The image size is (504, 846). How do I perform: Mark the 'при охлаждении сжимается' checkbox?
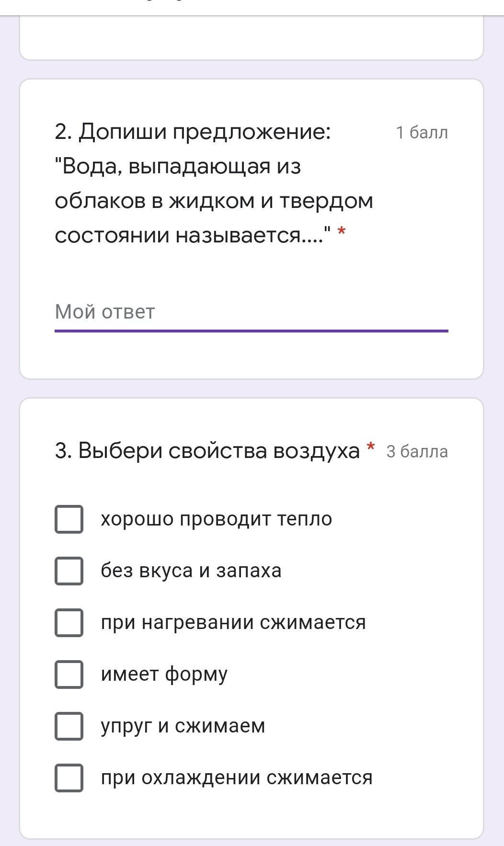pyautogui.click(x=69, y=777)
